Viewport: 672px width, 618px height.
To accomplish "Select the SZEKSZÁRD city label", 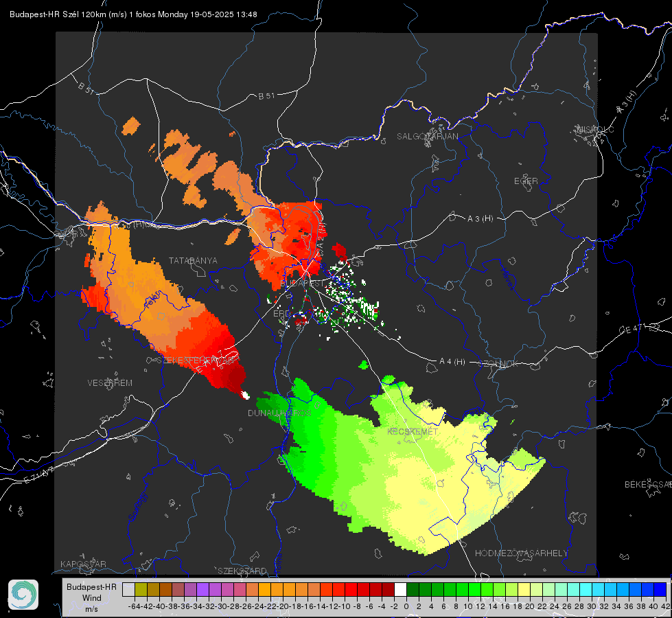I will point(242,571).
